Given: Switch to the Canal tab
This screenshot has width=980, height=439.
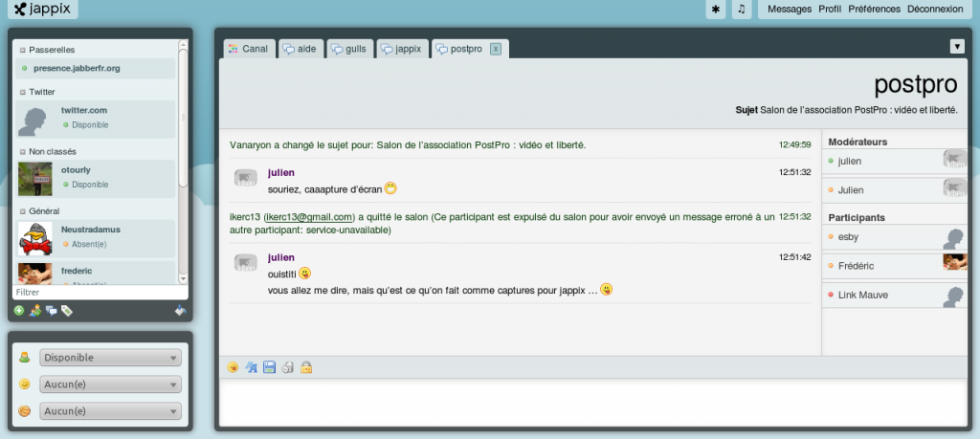Looking at the screenshot, I should (250, 49).
